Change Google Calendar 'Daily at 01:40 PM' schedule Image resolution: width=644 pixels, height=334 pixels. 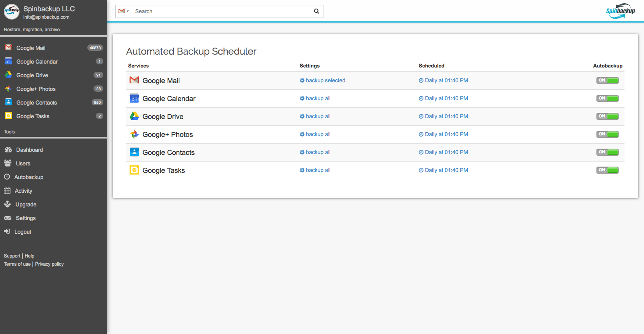[443, 98]
